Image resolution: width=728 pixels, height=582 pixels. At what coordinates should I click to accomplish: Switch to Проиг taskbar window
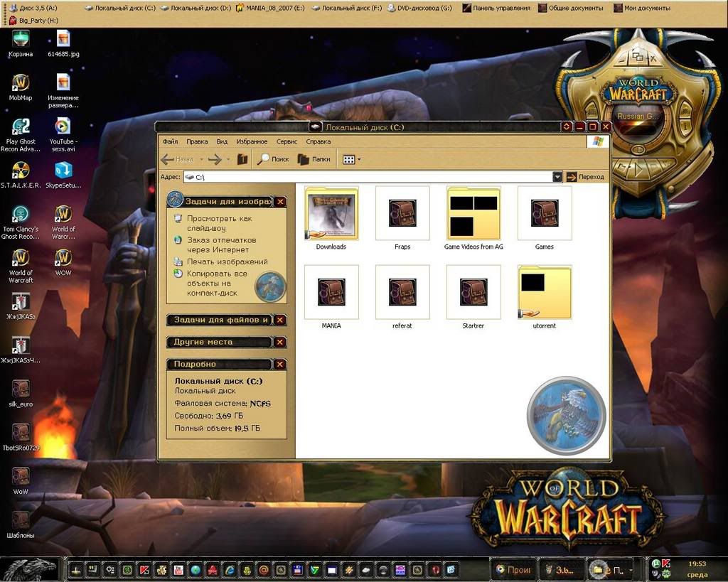point(513,569)
